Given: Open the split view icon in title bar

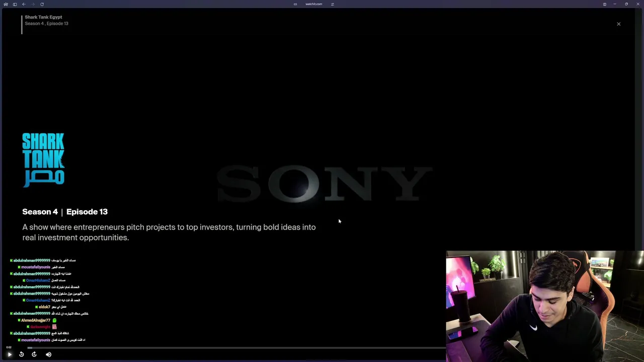Looking at the screenshot, I should (604, 4).
